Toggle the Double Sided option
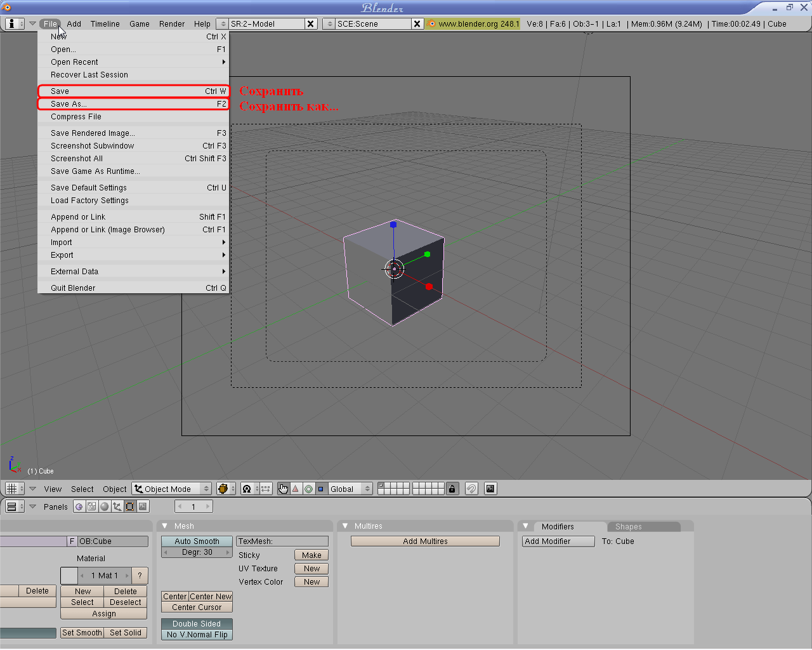 coord(197,624)
